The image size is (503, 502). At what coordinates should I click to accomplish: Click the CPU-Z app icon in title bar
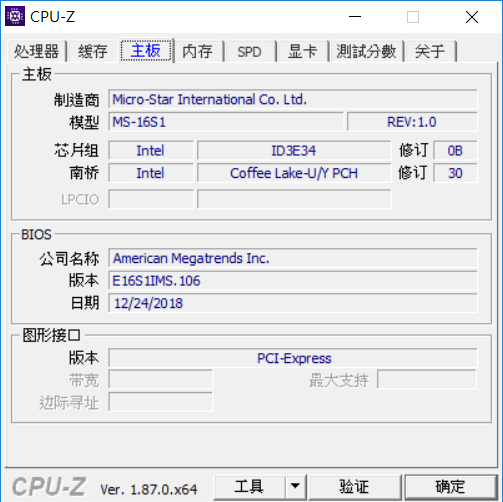(x=15, y=16)
